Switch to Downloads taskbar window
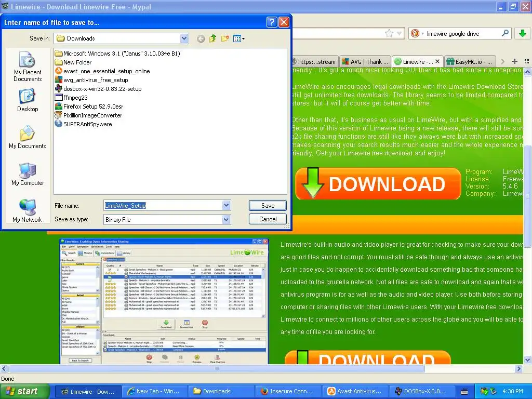 pos(220,391)
